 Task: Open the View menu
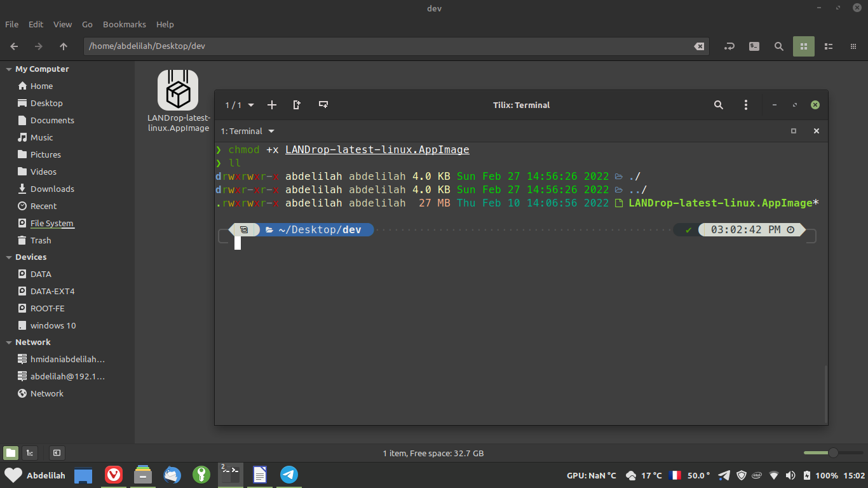tap(62, 24)
